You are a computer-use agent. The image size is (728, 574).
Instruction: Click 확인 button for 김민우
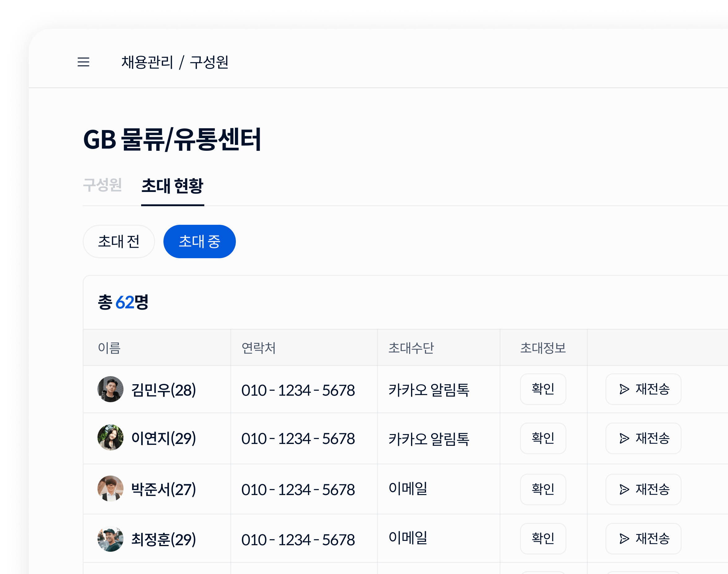(543, 389)
